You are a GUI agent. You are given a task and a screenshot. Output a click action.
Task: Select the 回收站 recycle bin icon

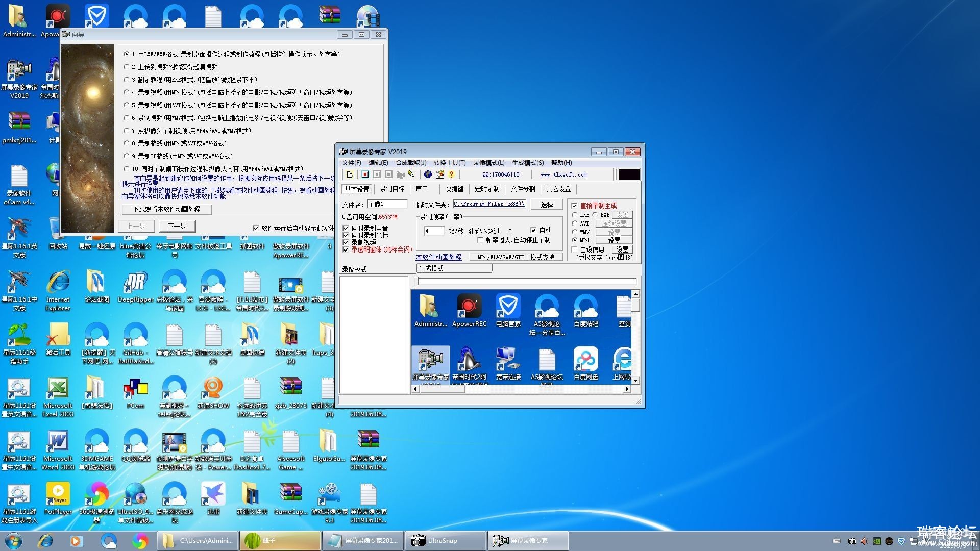tap(58, 233)
